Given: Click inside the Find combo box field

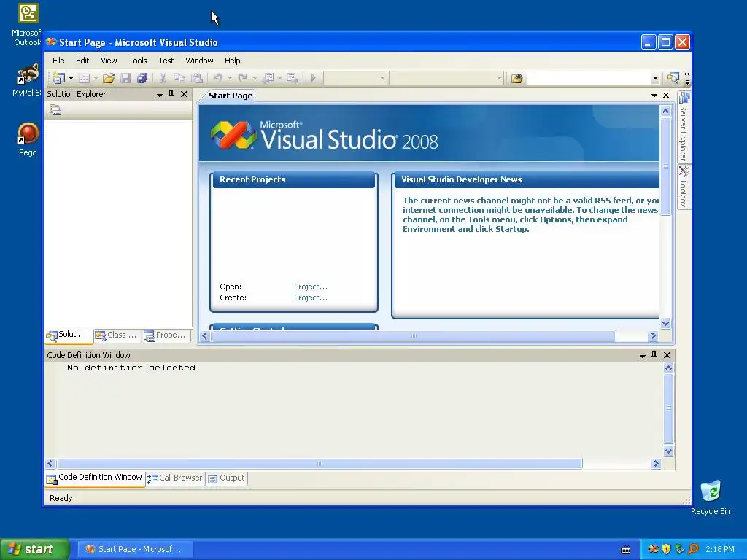Looking at the screenshot, I should [x=589, y=78].
